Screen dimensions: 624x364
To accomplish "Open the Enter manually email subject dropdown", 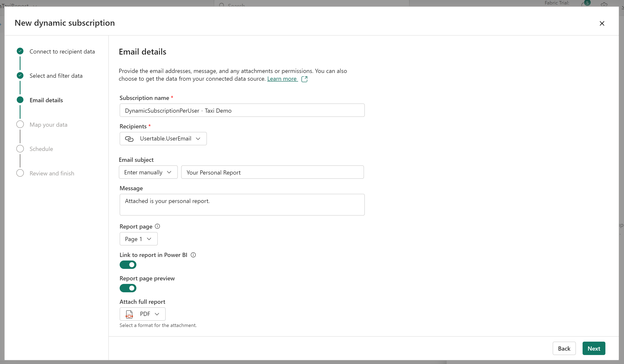I will coord(169,172).
